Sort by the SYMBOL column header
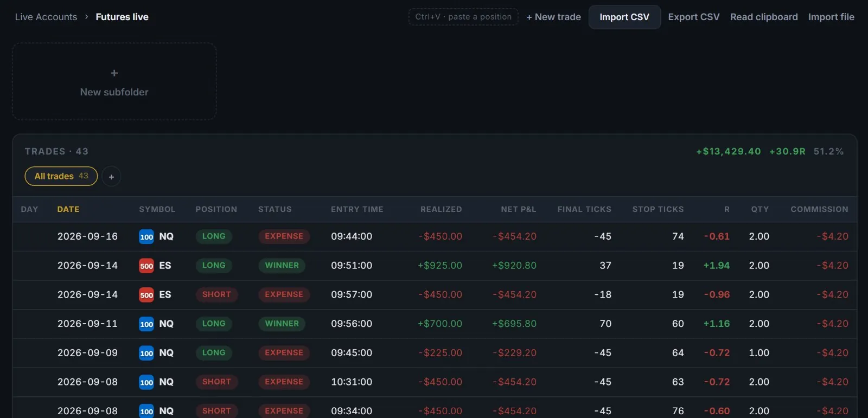The width and height of the screenshot is (868, 418). click(x=157, y=209)
